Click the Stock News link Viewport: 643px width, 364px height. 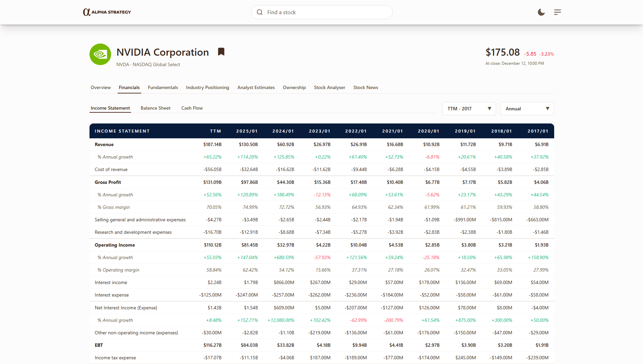[x=365, y=87]
